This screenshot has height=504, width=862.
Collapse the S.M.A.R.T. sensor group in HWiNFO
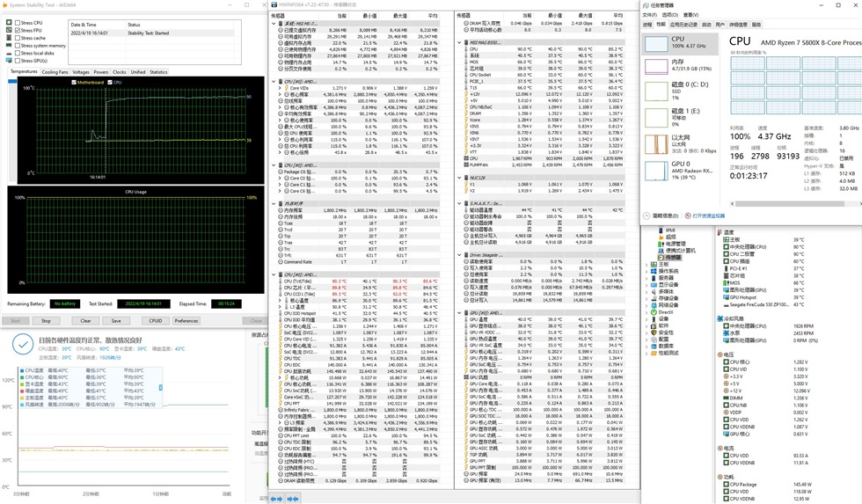coord(459,203)
